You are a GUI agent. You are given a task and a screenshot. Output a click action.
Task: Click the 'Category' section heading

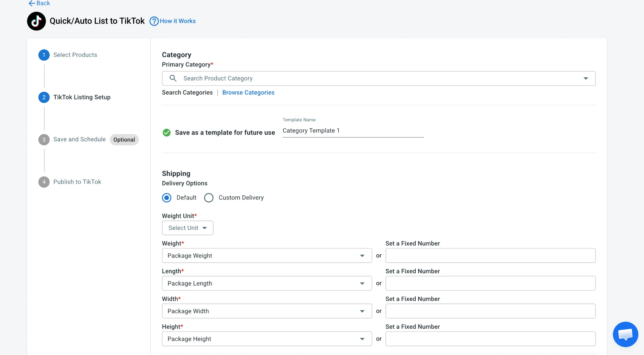[176, 55]
